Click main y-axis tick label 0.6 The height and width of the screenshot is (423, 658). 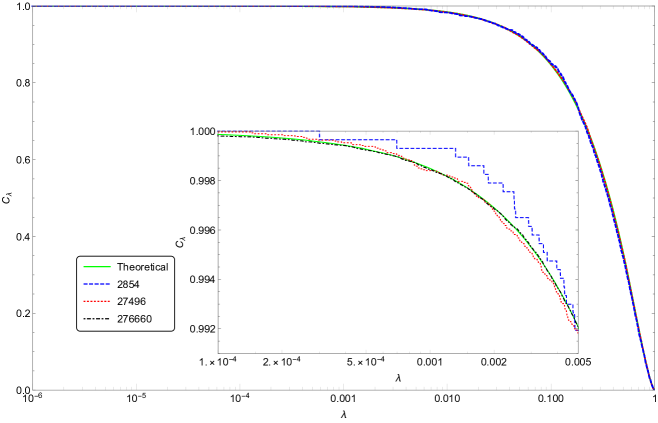coord(22,159)
